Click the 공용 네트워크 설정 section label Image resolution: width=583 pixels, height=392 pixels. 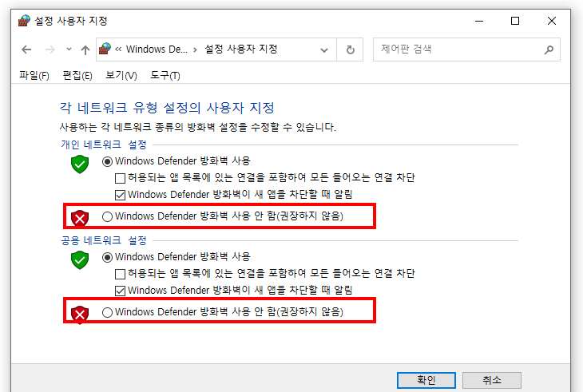[104, 240]
